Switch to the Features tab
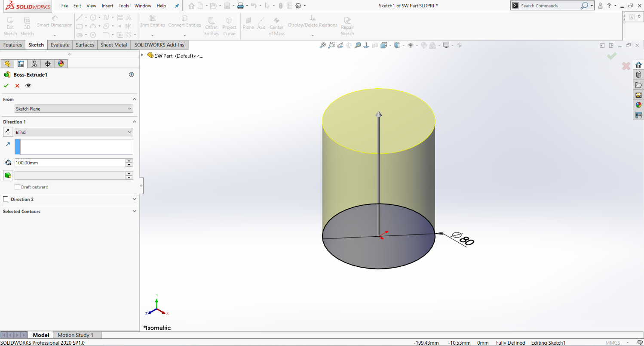Image resolution: width=644 pixels, height=346 pixels. pos(12,45)
